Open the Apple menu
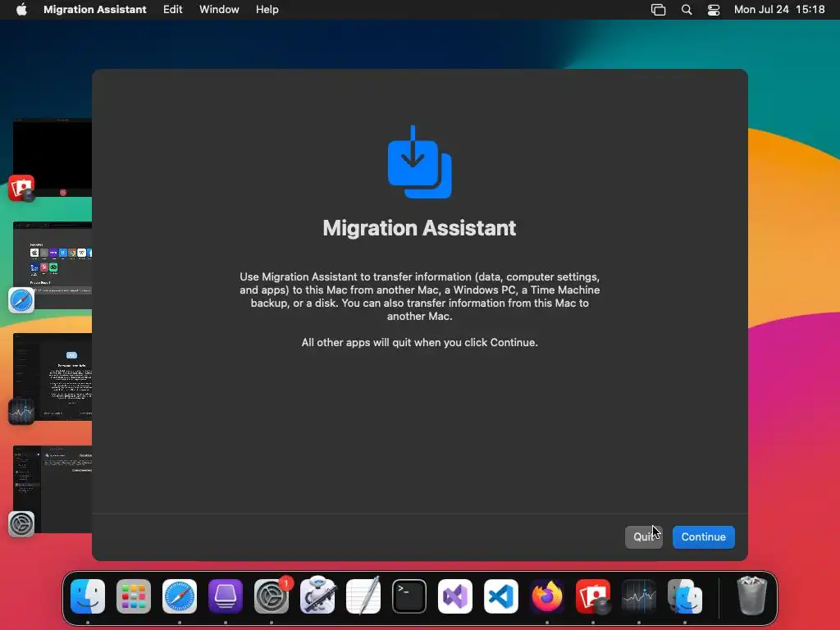Image resolution: width=840 pixels, height=630 pixels. (21, 9)
